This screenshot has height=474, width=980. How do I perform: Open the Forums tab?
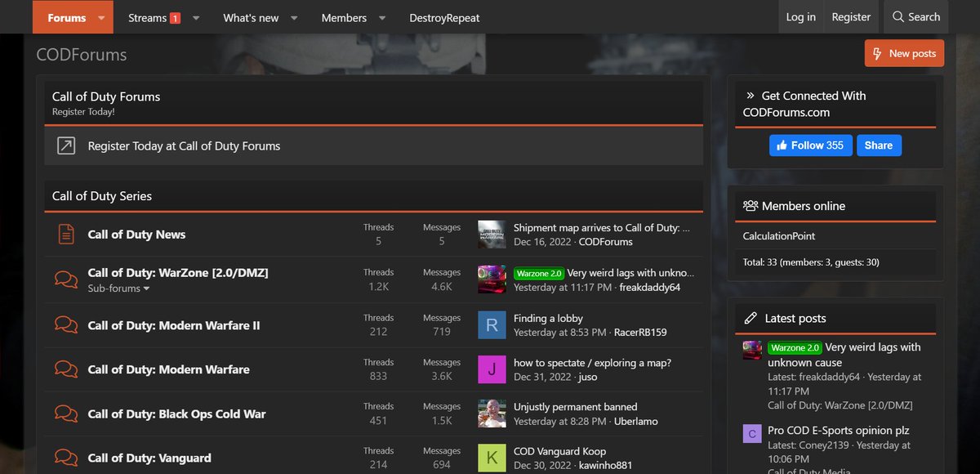[x=67, y=18]
